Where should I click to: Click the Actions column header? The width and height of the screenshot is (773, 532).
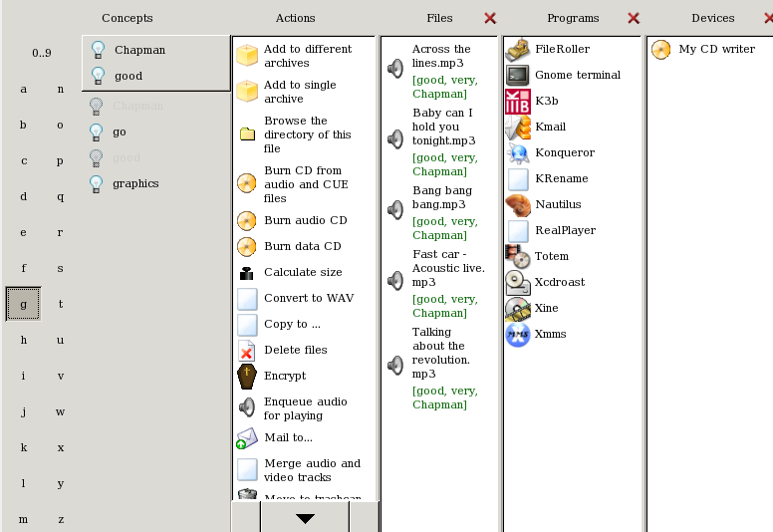click(x=295, y=18)
